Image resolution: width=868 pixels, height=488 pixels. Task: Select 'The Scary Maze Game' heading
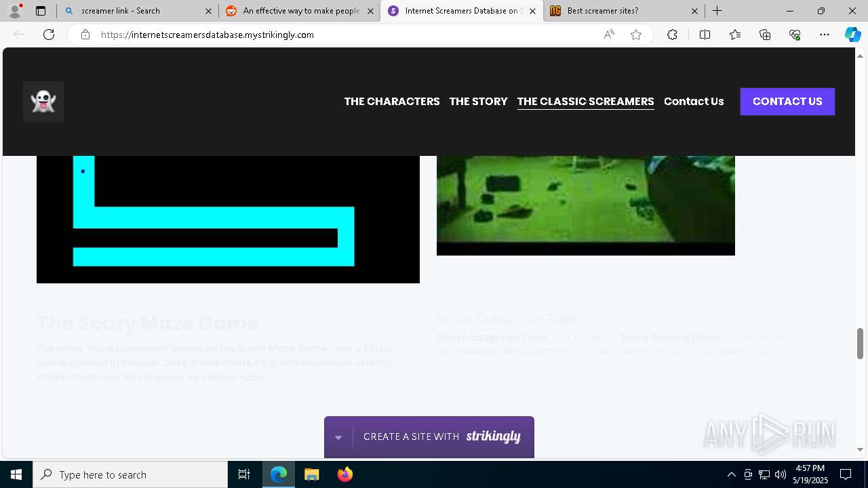[148, 323]
